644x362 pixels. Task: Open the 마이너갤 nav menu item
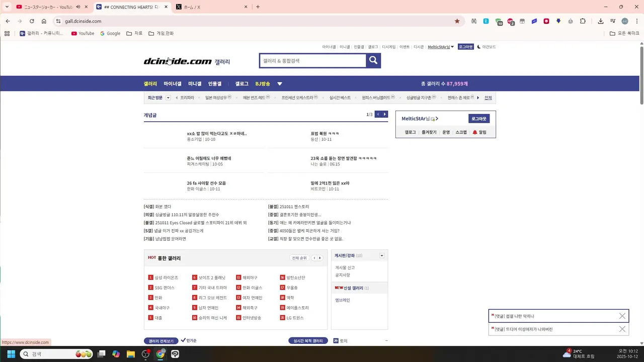click(173, 84)
